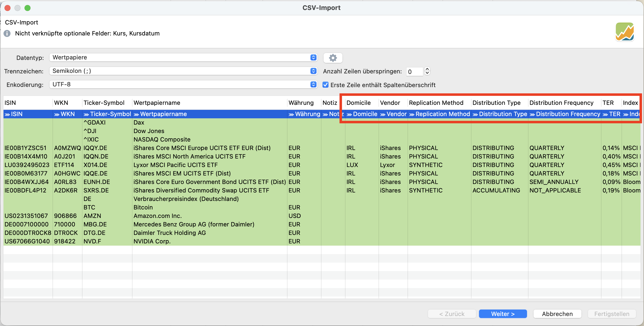Cancel import with the Abbrechen button

(557, 314)
